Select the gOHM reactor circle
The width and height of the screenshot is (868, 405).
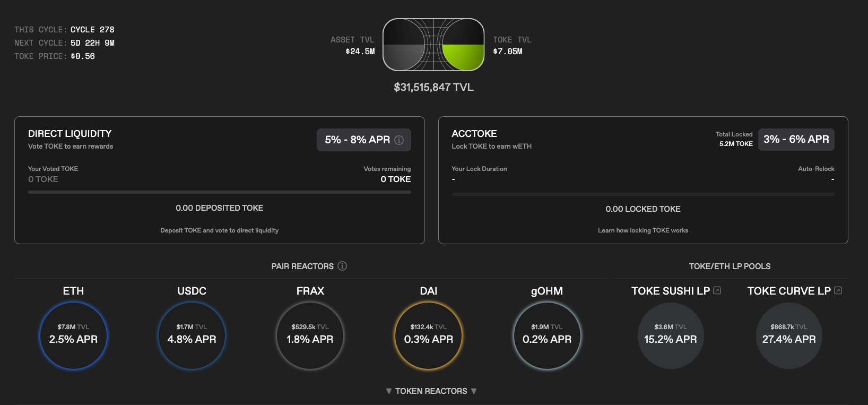coord(546,335)
